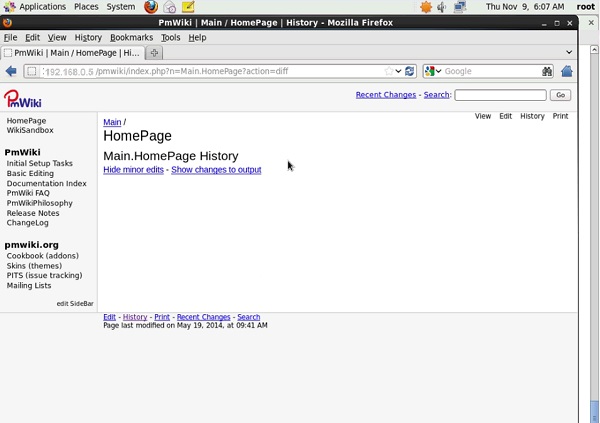The height and width of the screenshot is (423, 600).
Task: Click the network connection tray icon
Action: tap(460, 7)
